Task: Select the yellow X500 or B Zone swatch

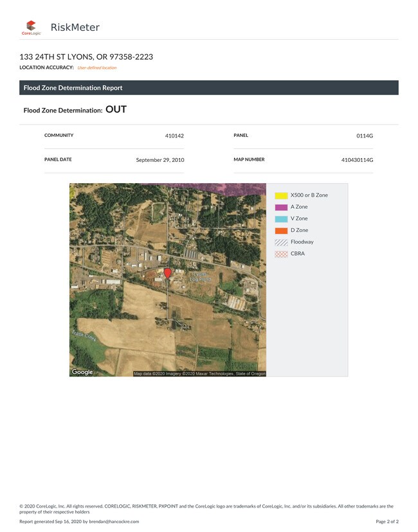Action: [x=281, y=195]
